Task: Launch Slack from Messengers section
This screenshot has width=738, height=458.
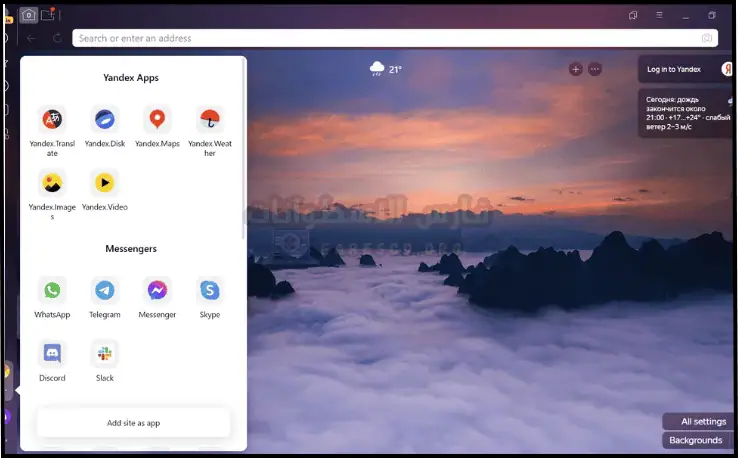Action: pyautogui.click(x=105, y=354)
